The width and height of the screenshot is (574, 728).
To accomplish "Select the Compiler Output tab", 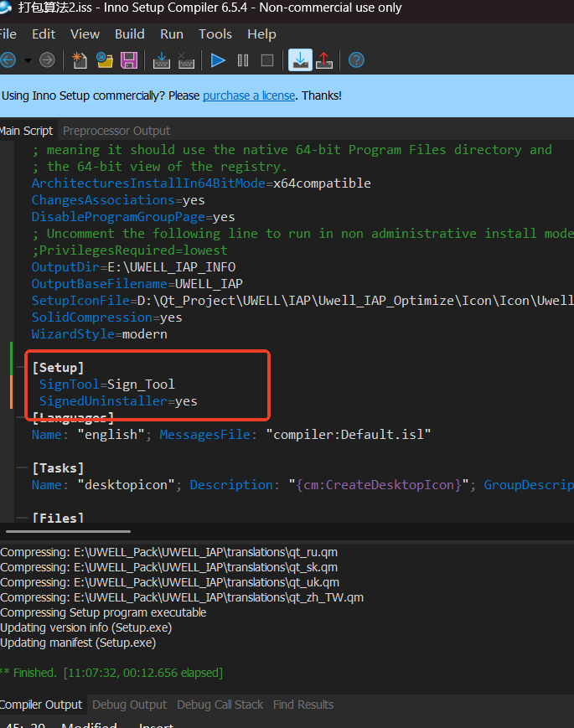I will click(41, 705).
